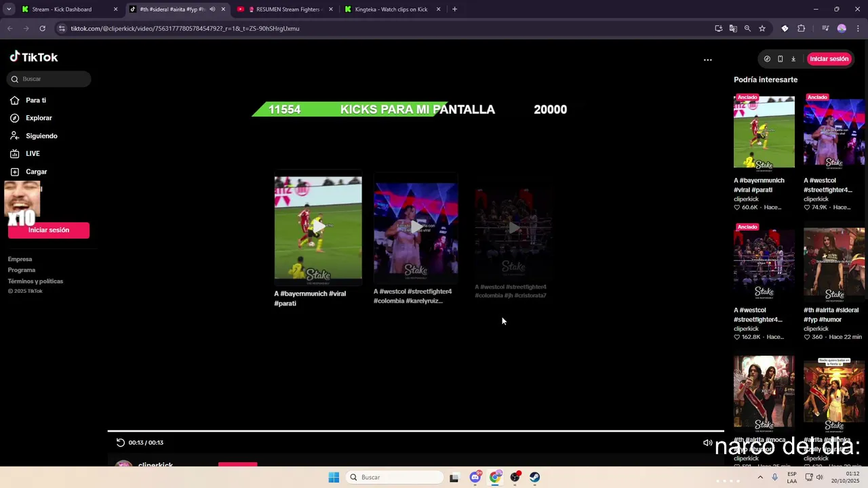868x488 pixels.
Task: Open the ESP LAA language switcher
Action: [792, 477]
